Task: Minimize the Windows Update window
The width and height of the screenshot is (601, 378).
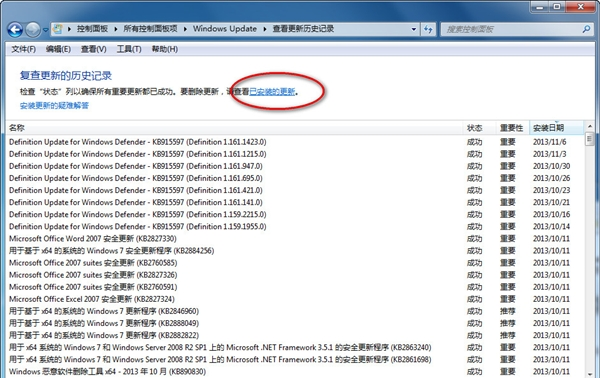Action: [540, 7]
